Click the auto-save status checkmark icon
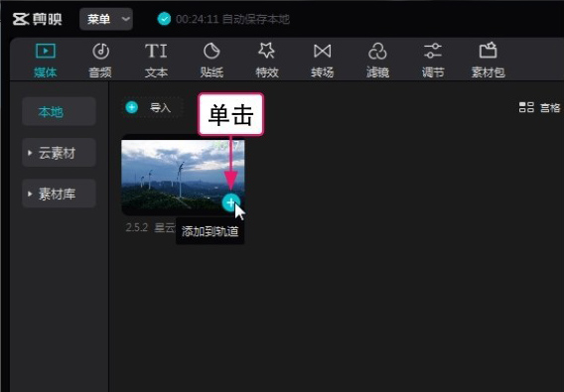The height and width of the screenshot is (392, 564). (x=164, y=19)
